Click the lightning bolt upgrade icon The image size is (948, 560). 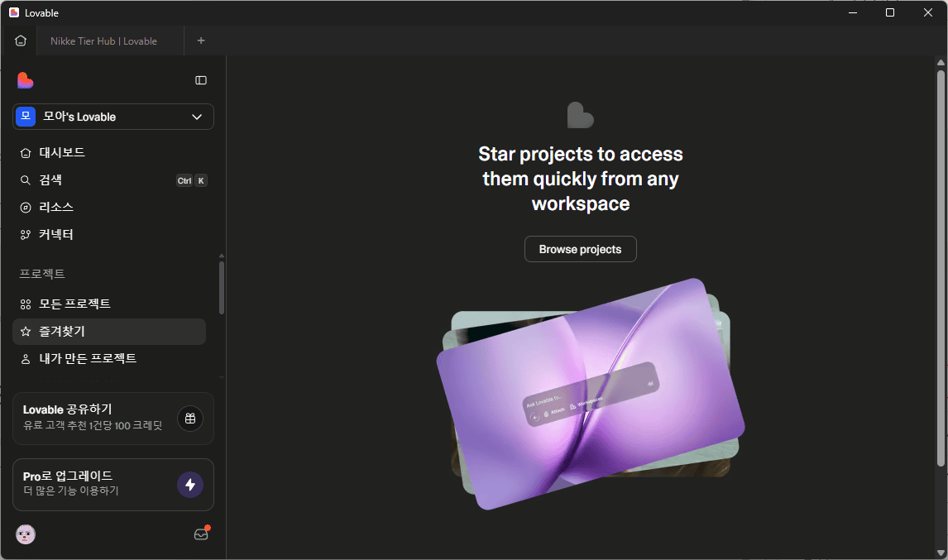[x=189, y=485]
